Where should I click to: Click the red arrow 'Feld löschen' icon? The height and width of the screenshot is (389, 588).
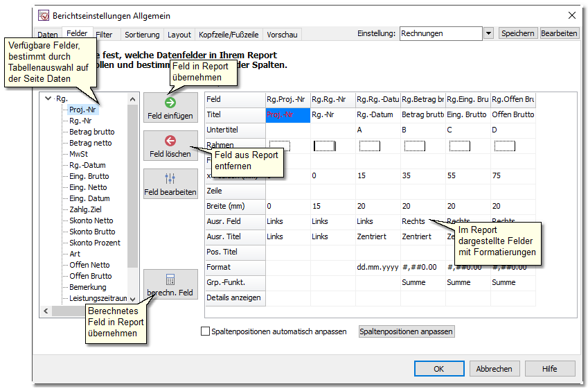[170, 141]
